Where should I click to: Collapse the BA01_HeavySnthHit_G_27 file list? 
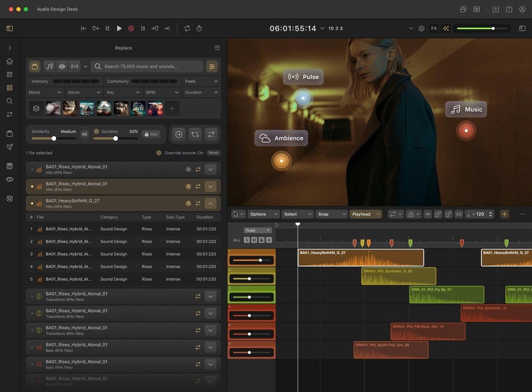point(210,203)
